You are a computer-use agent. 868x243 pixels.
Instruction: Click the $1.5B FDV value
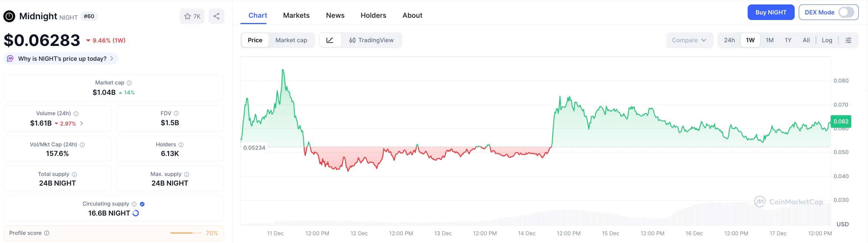[170, 123]
